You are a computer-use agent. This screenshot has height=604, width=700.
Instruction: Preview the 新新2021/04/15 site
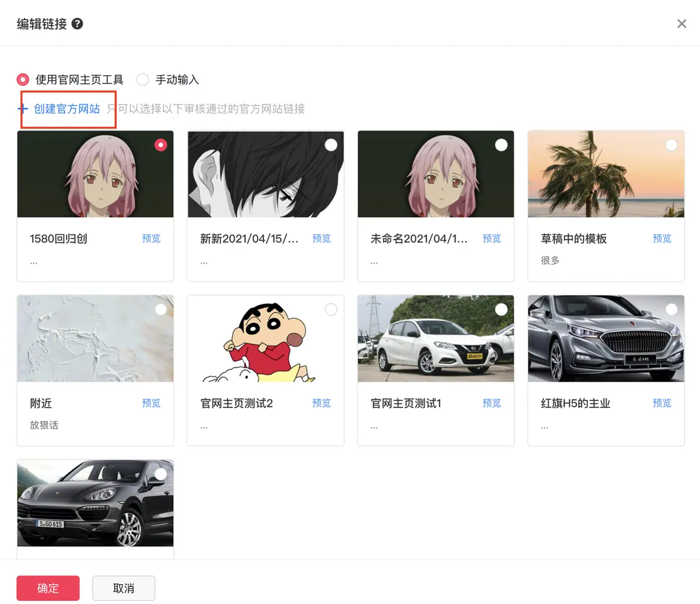coord(321,238)
